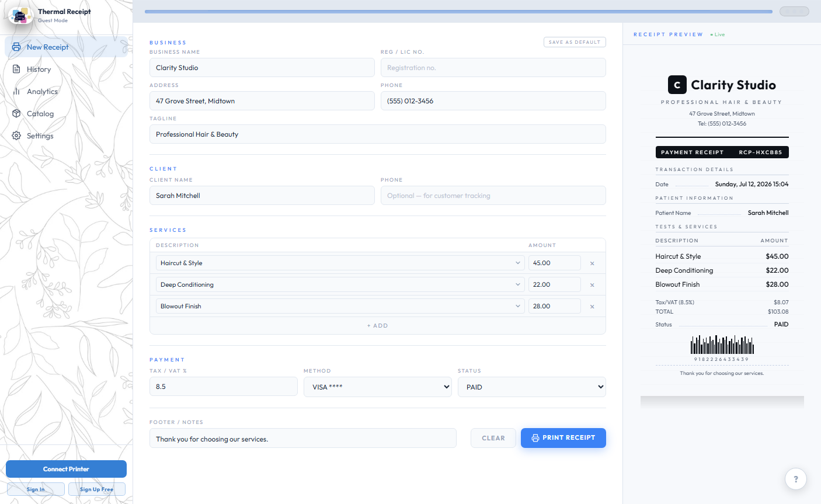Click Sign Up Free button
Image resolution: width=821 pixels, height=504 pixels.
tap(97, 489)
